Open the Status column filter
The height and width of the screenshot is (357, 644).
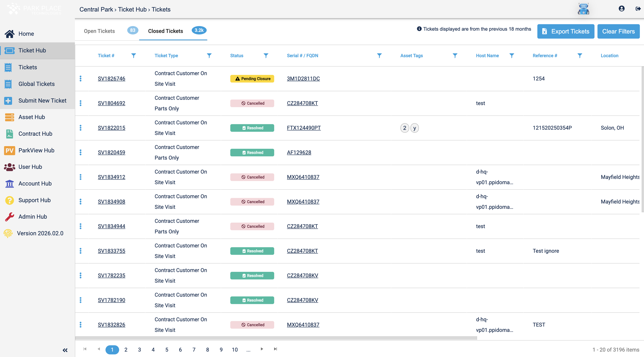pyautogui.click(x=266, y=56)
